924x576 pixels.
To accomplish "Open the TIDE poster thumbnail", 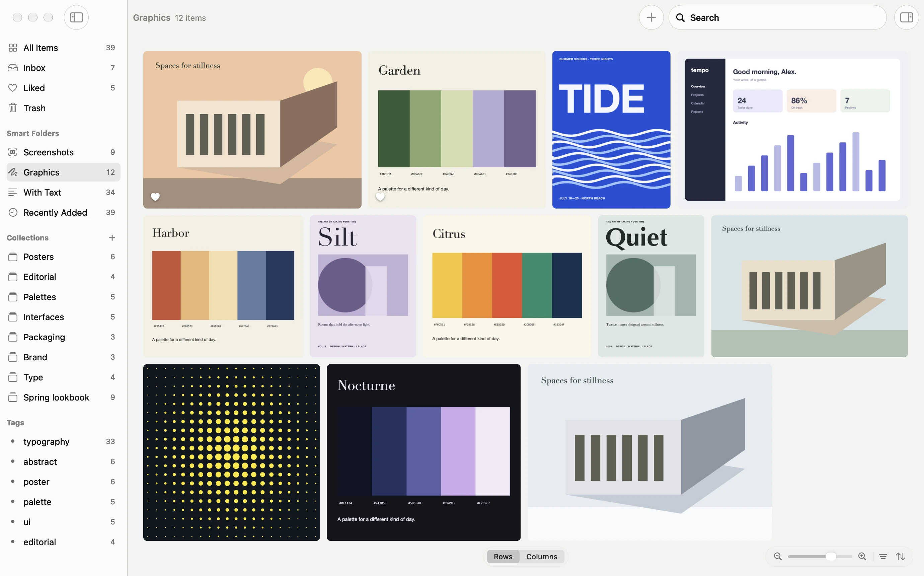I will click(x=611, y=130).
